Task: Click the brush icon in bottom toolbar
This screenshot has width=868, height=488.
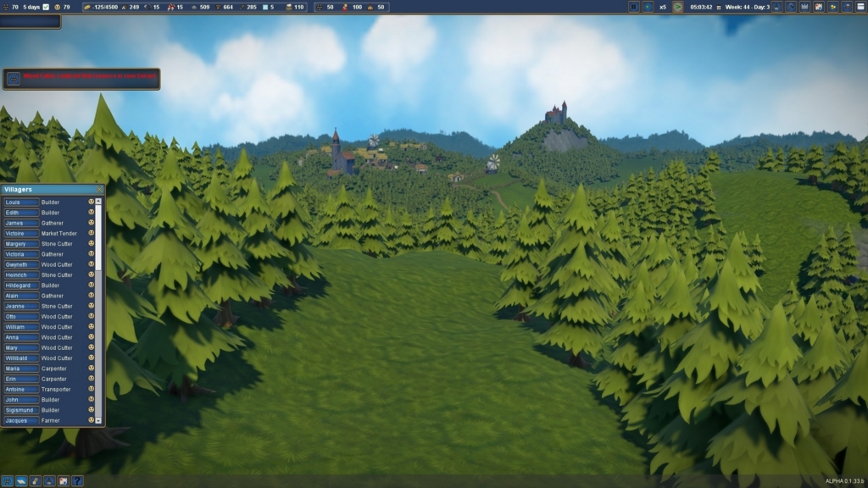Action: coord(49,481)
